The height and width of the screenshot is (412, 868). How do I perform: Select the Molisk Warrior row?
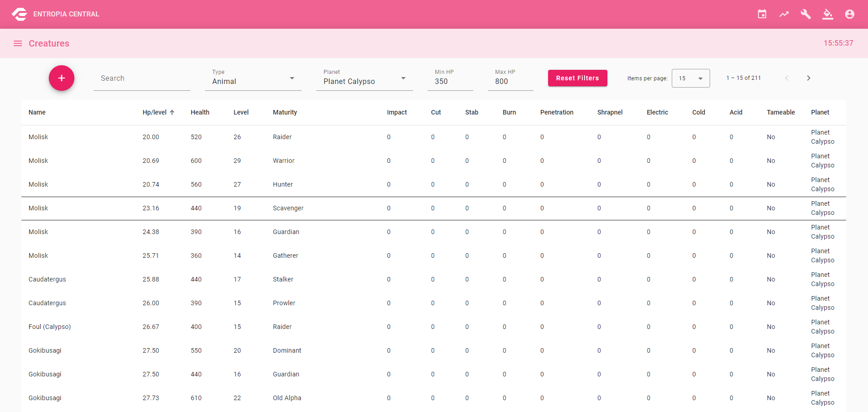click(x=434, y=161)
